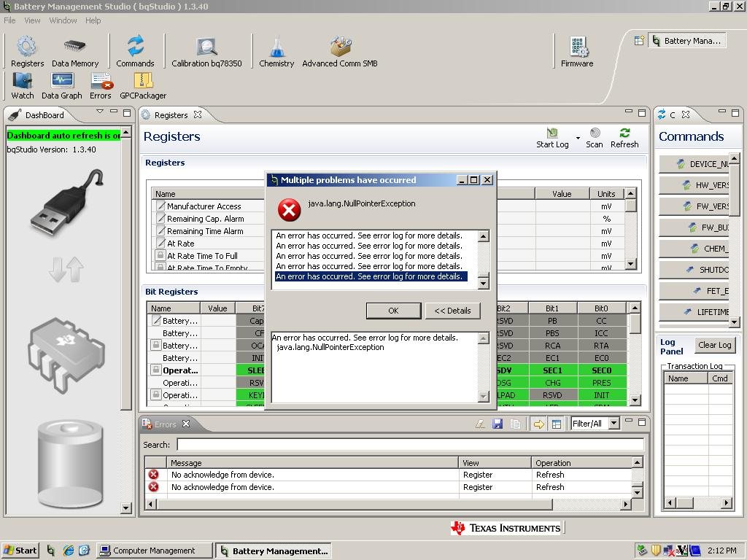The image size is (747, 560).
Task: Open the View menu
Action: (x=32, y=20)
